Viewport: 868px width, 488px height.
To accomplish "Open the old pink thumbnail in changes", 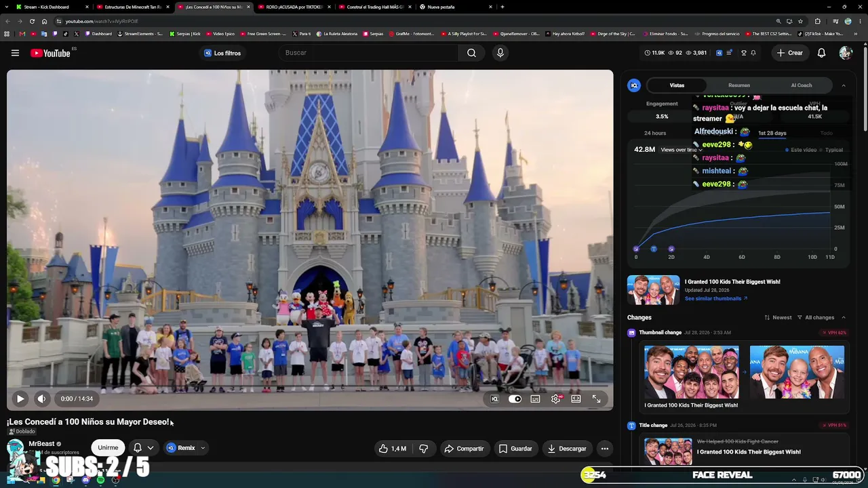I will 692,372.
